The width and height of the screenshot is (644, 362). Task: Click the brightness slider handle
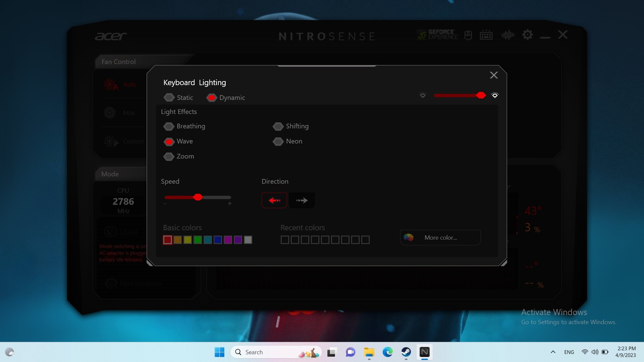click(x=481, y=96)
